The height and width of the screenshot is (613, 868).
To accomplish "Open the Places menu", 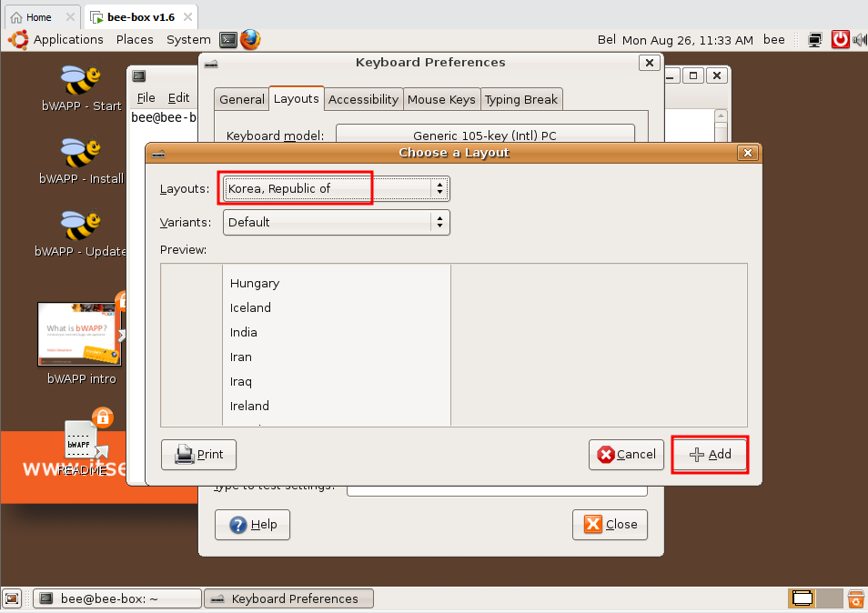I will click(x=135, y=40).
